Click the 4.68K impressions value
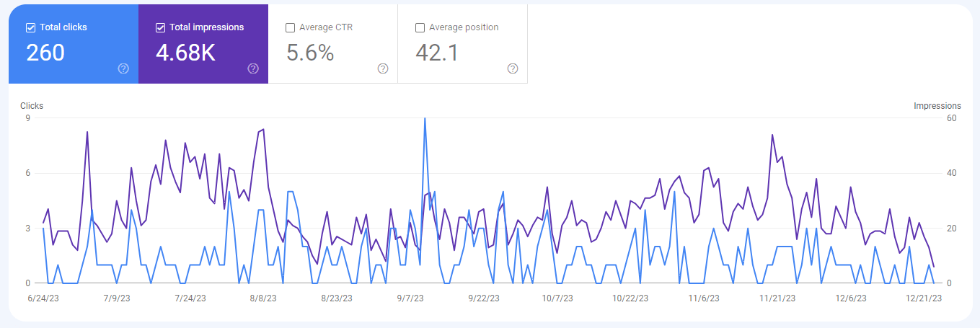Viewport: 980px width, 328px height. tap(185, 53)
